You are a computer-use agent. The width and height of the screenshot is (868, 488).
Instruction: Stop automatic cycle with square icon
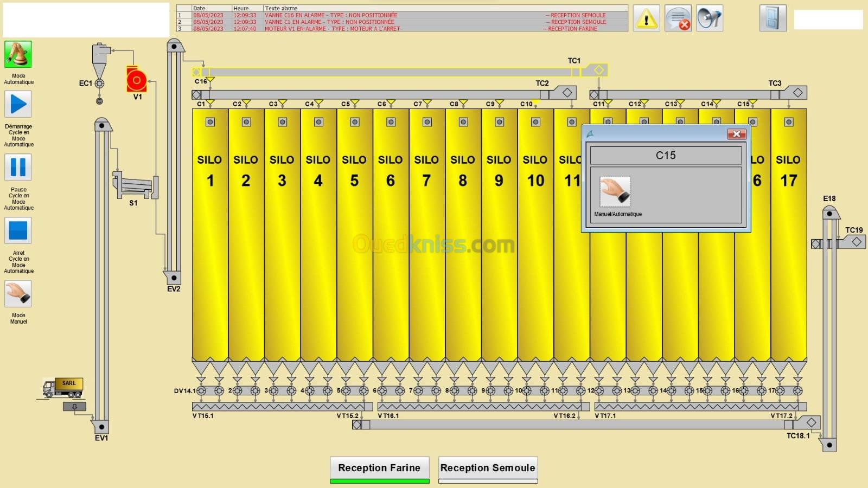[18, 230]
